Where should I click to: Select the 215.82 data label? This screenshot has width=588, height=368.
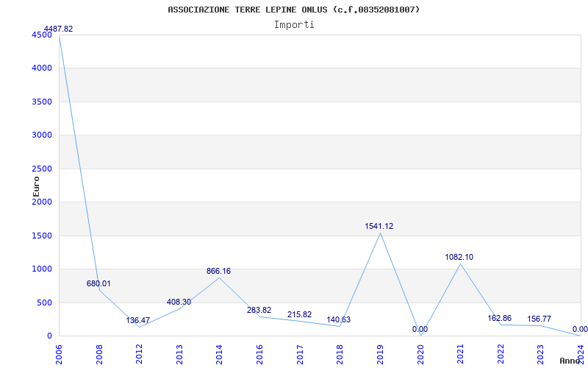pos(300,315)
